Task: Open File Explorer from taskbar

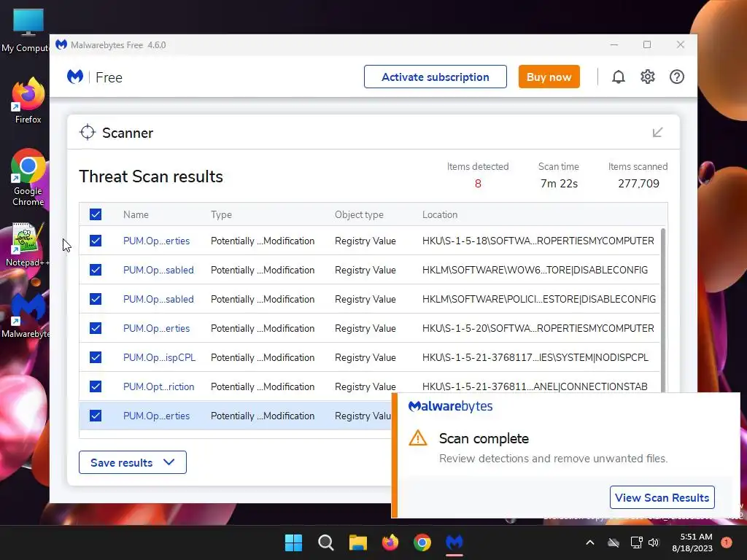Action: pos(357,542)
